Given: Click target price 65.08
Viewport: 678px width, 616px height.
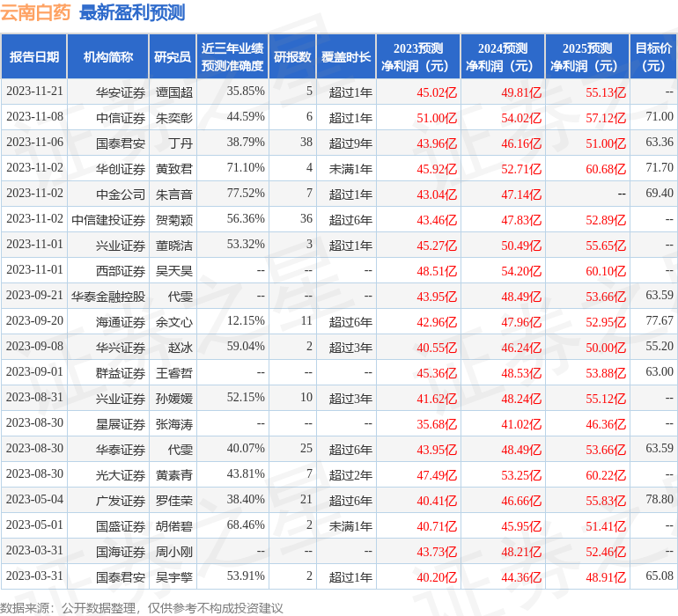Looking at the screenshot, I should 660,576.
